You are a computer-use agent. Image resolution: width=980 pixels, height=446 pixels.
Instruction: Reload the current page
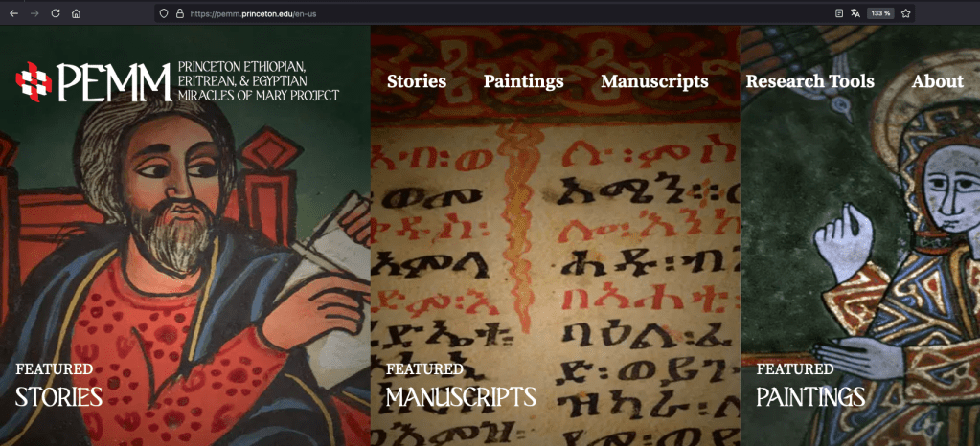click(x=56, y=13)
